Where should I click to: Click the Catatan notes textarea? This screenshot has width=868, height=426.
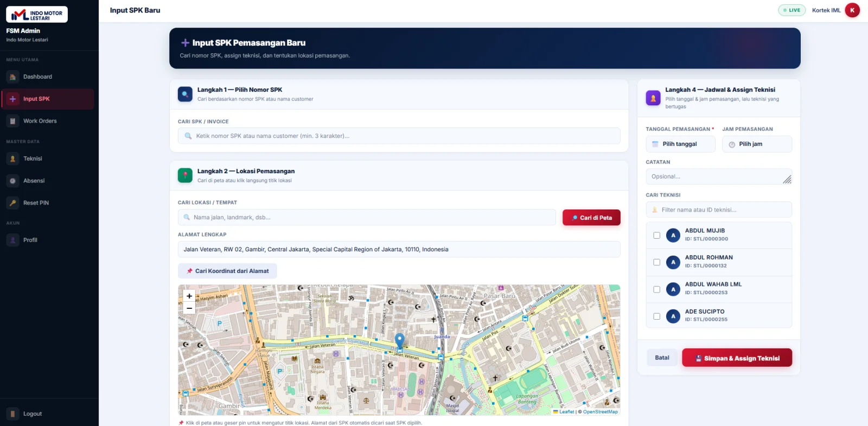(x=719, y=177)
